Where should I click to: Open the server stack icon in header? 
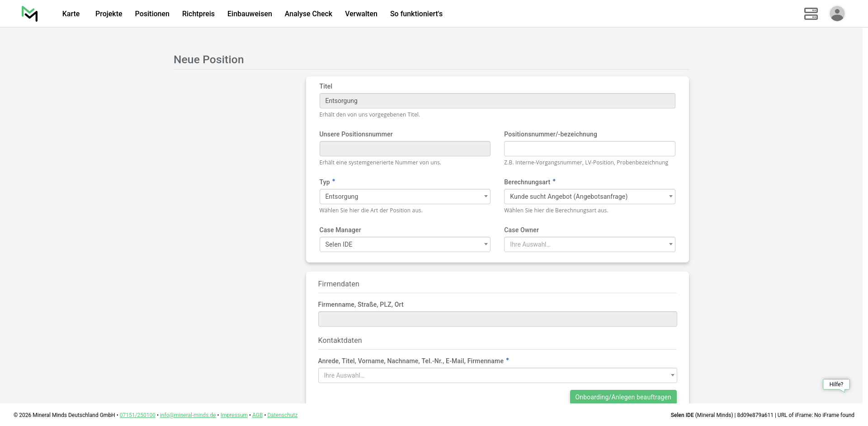[x=811, y=14]
